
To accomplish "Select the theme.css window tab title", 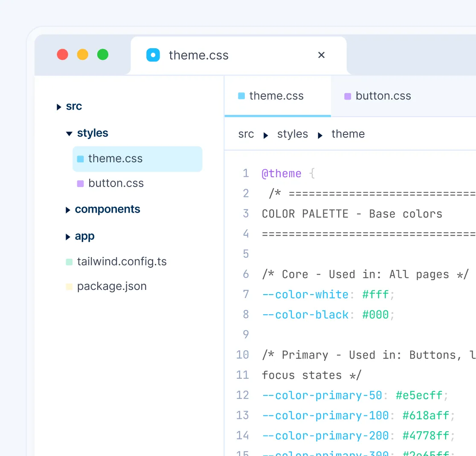I will 198,55.
